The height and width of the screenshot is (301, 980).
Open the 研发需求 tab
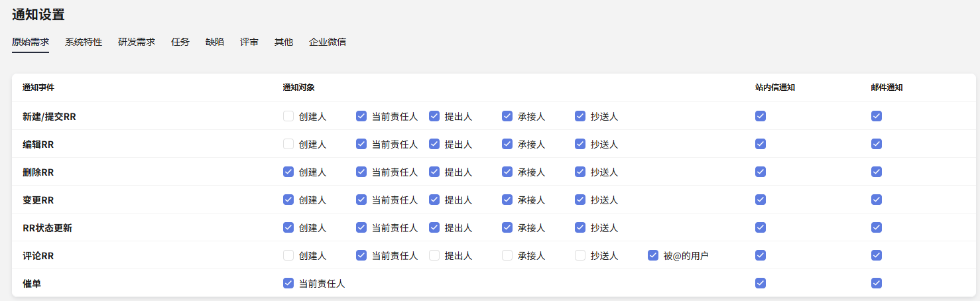[x=137, y=42]
